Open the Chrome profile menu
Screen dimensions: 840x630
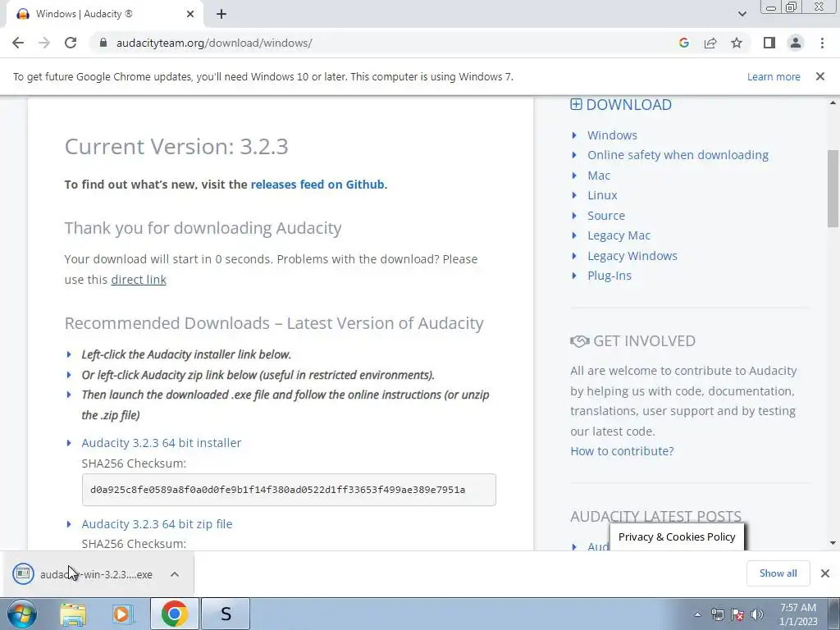pos(796,43)
